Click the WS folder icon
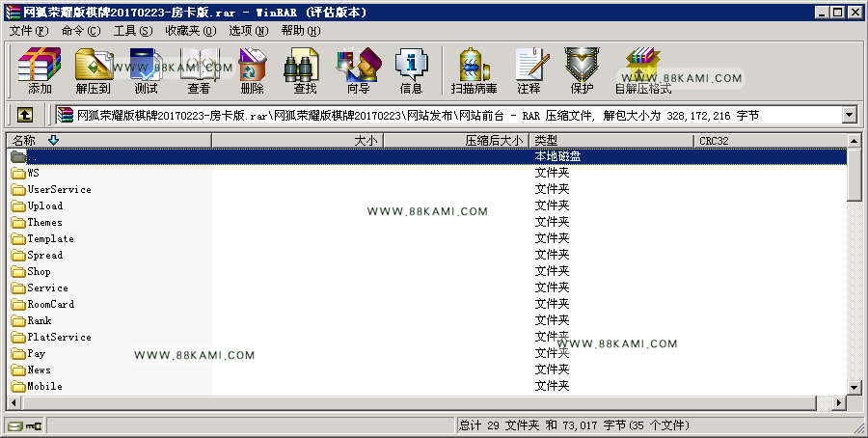The image size is (868, 438). point(18,174)
